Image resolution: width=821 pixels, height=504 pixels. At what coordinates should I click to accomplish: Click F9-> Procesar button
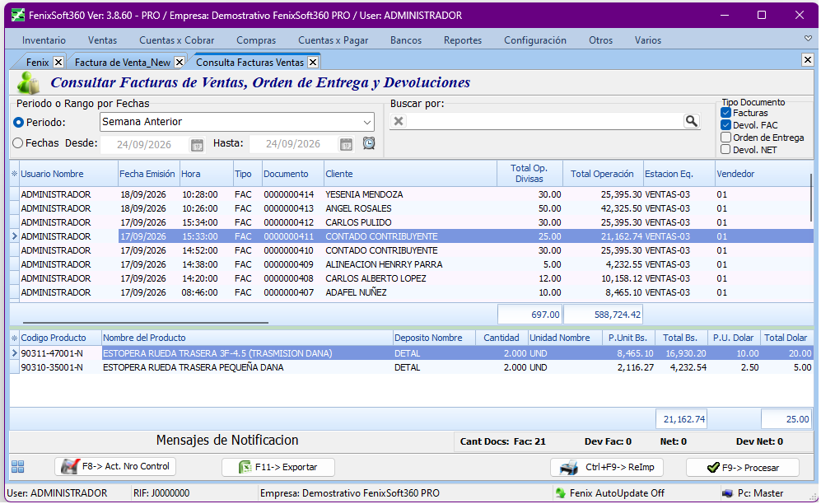point(743,468)
